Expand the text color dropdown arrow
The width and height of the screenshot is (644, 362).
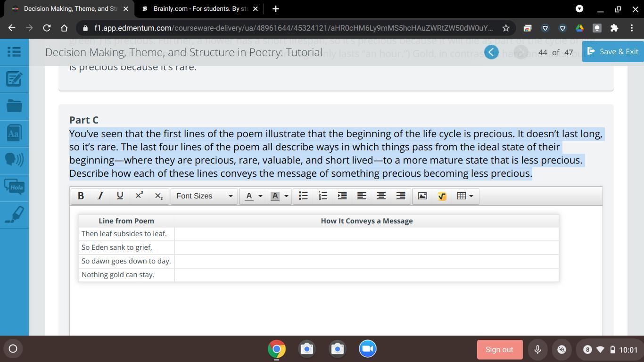(x=260, y=196)
